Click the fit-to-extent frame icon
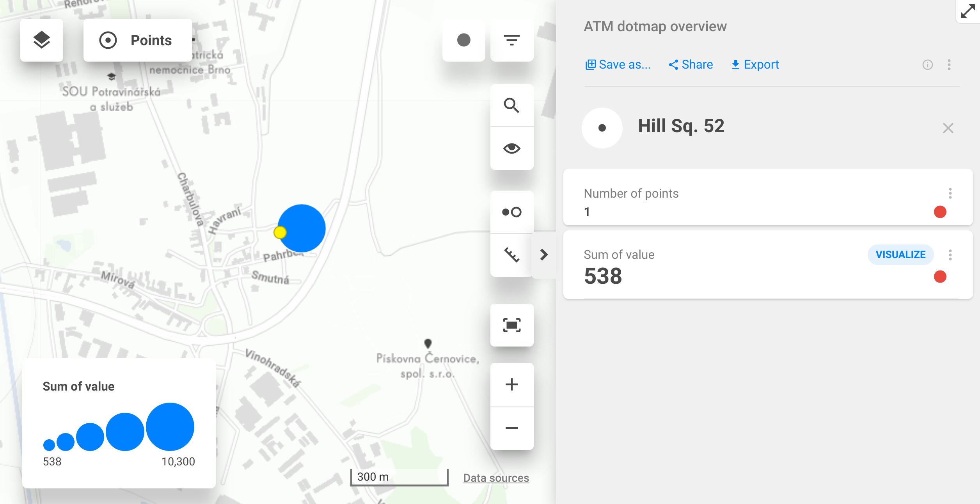The image size is (980, 504). tap(511, 325)
